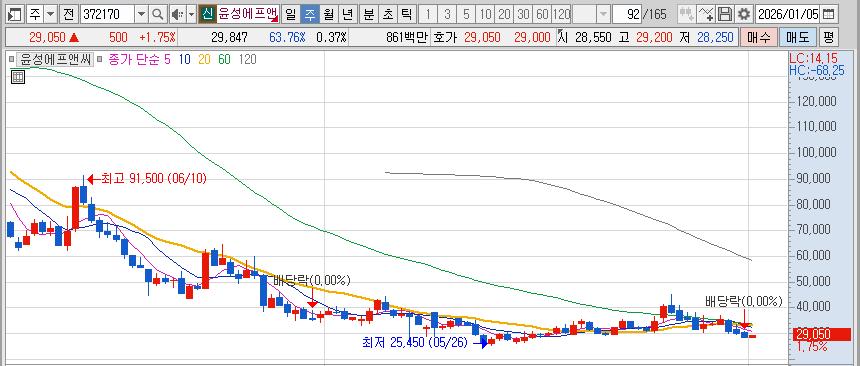This screenshot has height=366, width=860.
Task: Click the 매도 sell button
Action: pyautogui.click(x=797, y=37)
